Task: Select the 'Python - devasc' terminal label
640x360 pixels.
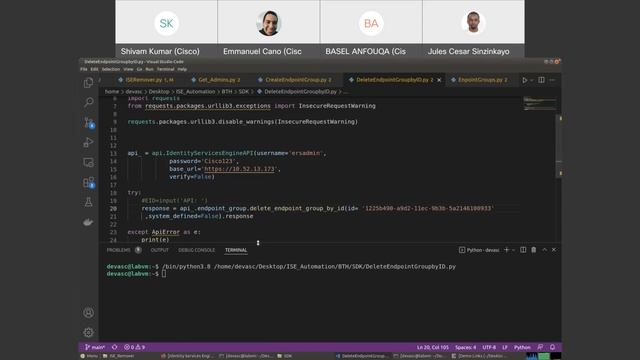Action: click(x=479, y=250)
